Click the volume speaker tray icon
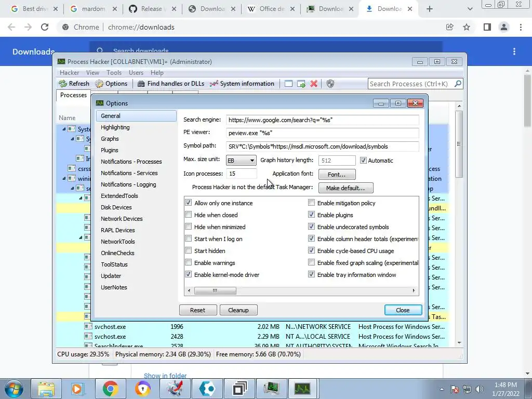This screenshot has height=399, width=532. click(479, 389)
